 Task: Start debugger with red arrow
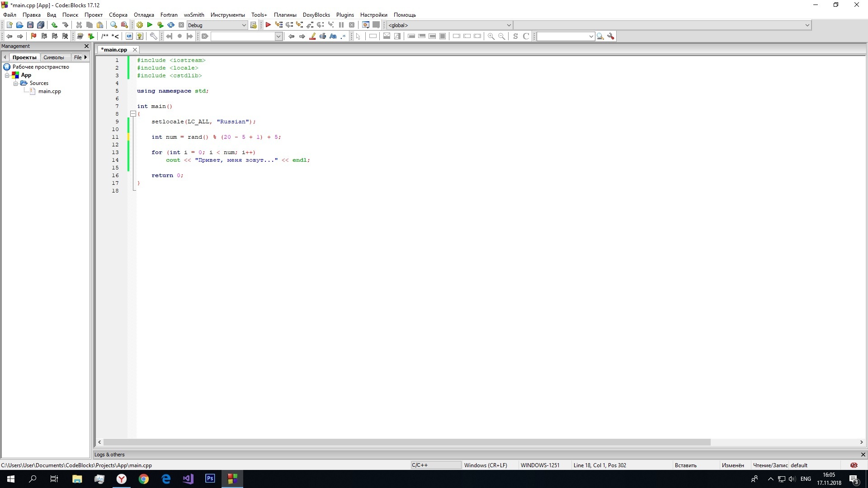[268, 25]
